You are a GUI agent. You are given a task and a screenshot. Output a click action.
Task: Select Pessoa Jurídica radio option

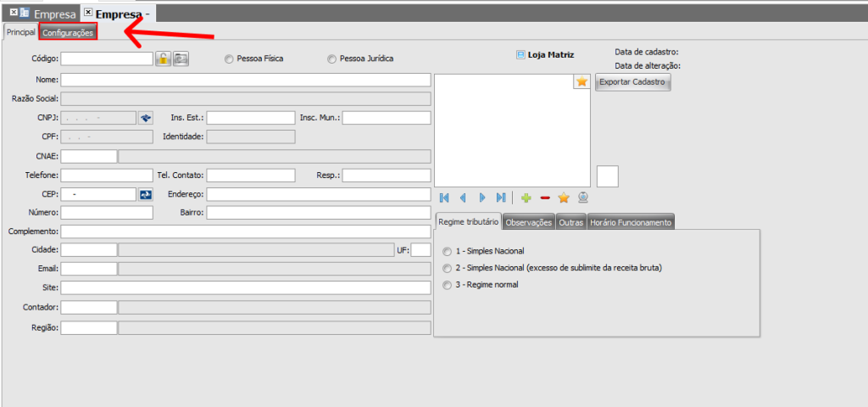[x=332, y=59]
